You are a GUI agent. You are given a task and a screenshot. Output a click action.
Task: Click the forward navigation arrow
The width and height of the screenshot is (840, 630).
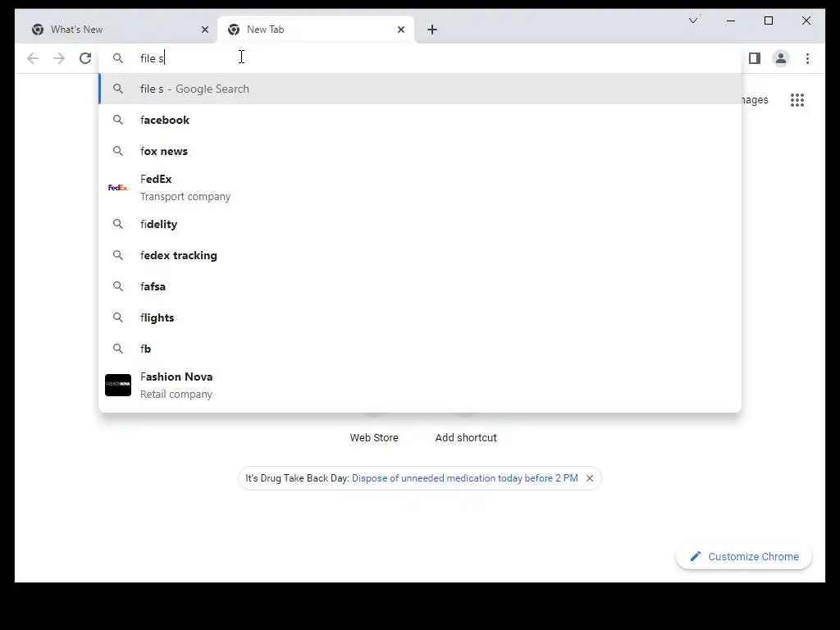click(x=59, y=58)
